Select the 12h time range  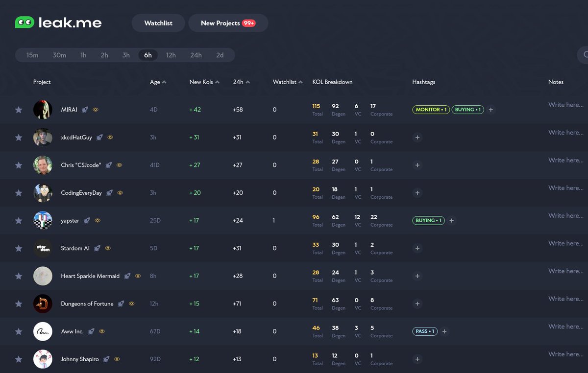coord(171,55)
